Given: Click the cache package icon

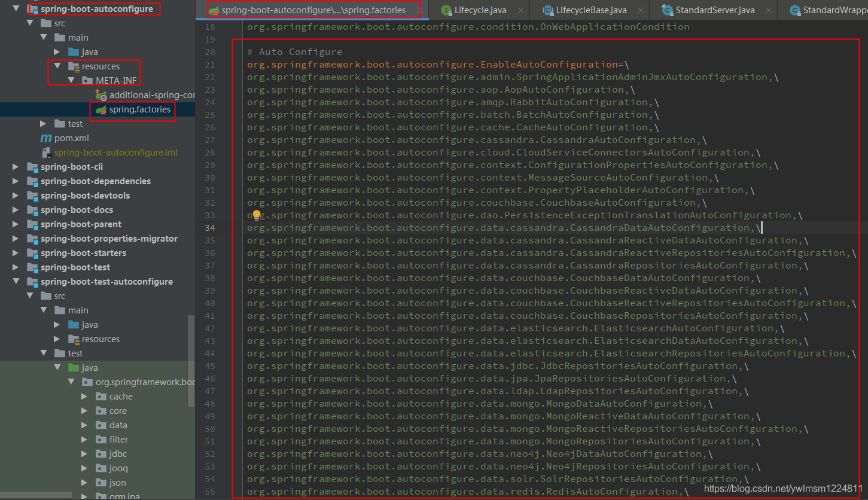Looking at the screenshot, I should coord(101,397).
